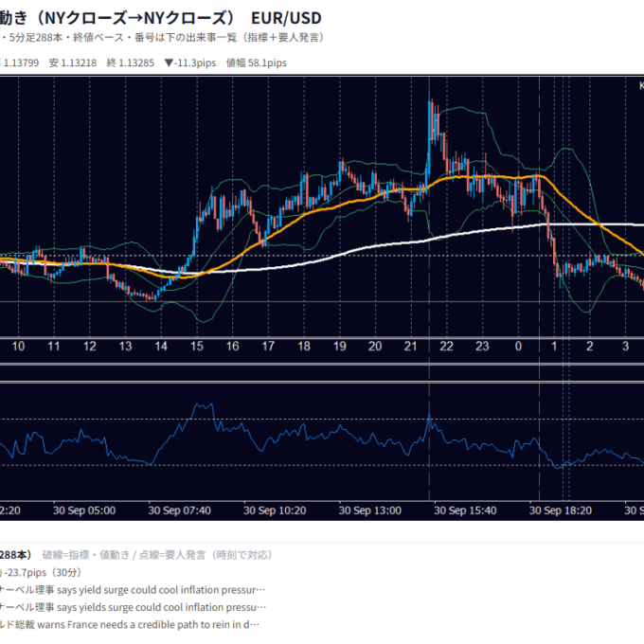Screen dimensions: 644x644
Task: Click the 30 Sep 18:20 time label
Action: pyautogui.click(x=561, y=510)
